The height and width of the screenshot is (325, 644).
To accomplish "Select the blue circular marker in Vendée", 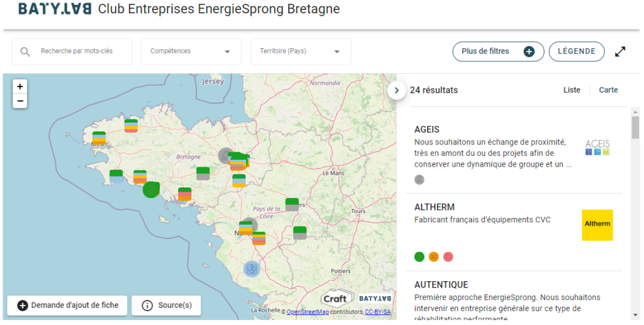I will (252, 269).
